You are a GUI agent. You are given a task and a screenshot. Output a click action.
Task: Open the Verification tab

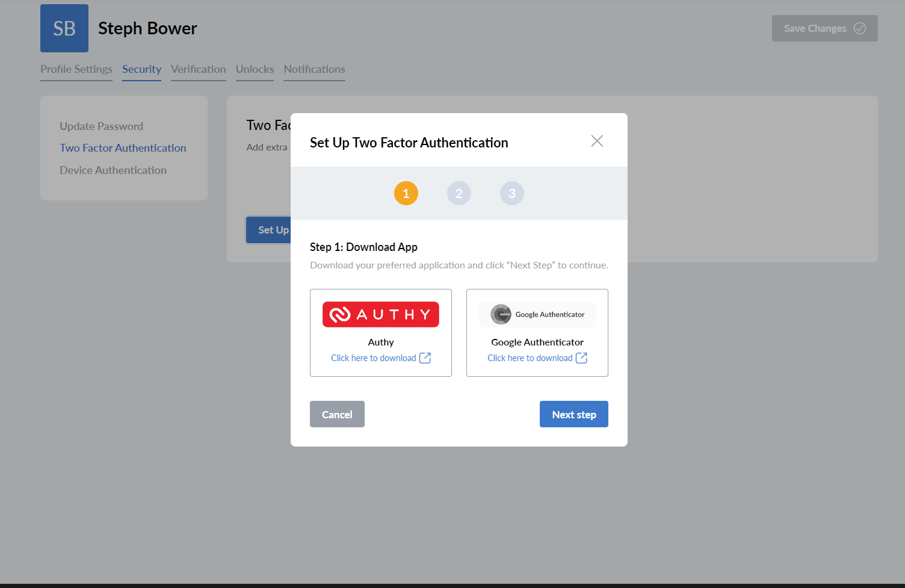[199, 69]
